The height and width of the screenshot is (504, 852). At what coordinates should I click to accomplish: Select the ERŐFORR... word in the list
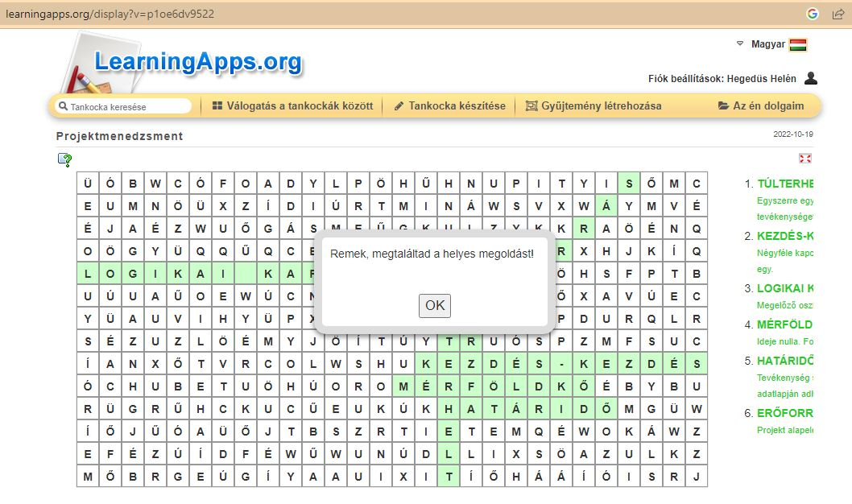click(785, 413)
